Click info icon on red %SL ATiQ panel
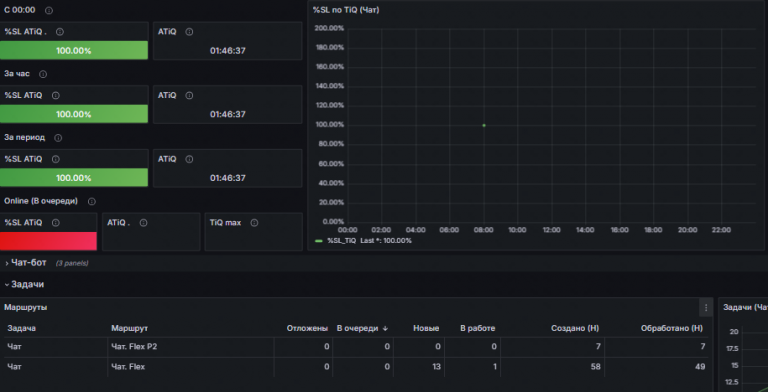The width and height of the screenshot is (768, 392). click(x=56, y=223)
